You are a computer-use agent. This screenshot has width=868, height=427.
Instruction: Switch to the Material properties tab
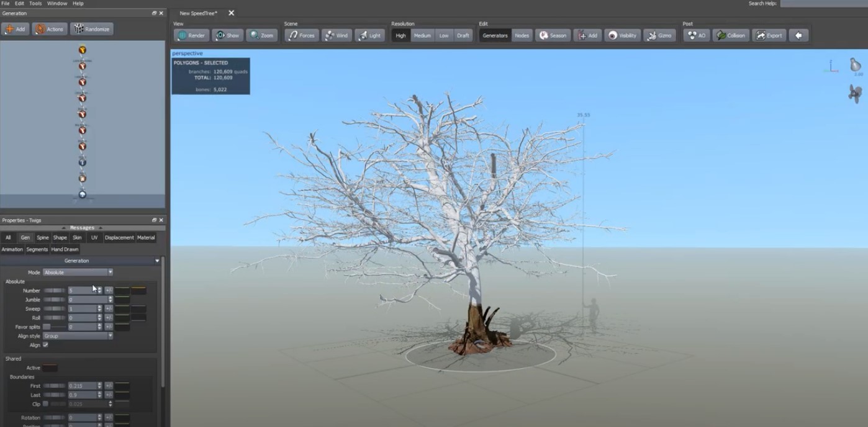pyautogui.click(x=146, y=238)
